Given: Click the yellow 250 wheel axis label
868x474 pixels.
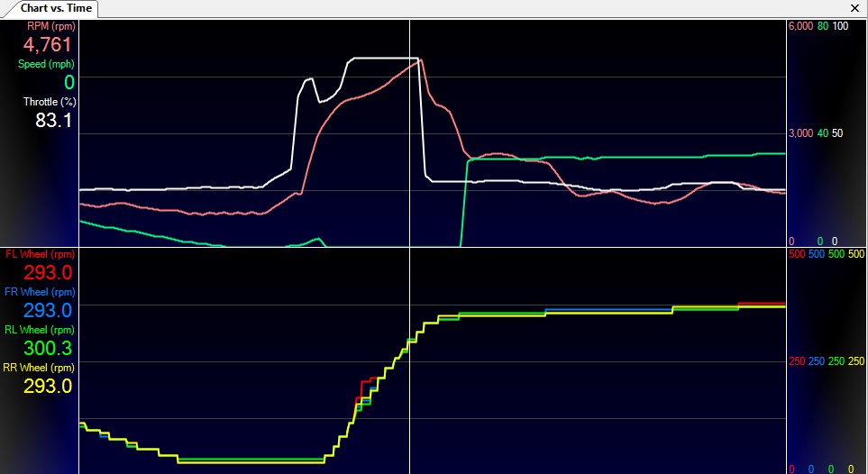Looking at the screenshot, I should coord(856,361).
